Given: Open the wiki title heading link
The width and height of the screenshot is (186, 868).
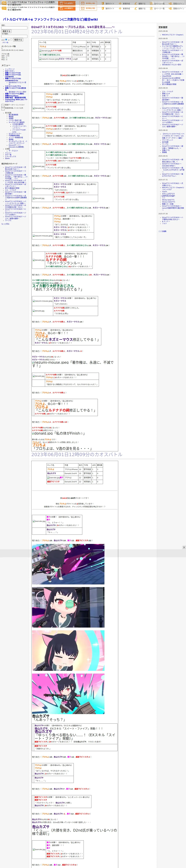Looking at the screenshot, I should [50, 20].
